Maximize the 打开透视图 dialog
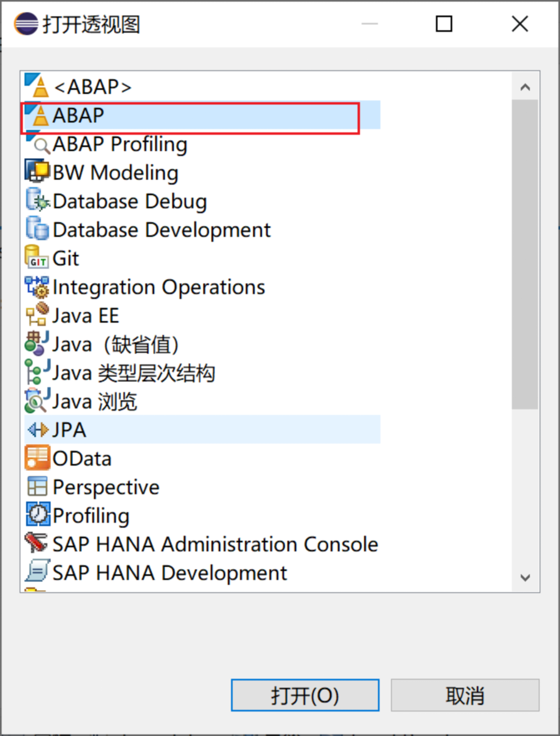 pos(444,24)
